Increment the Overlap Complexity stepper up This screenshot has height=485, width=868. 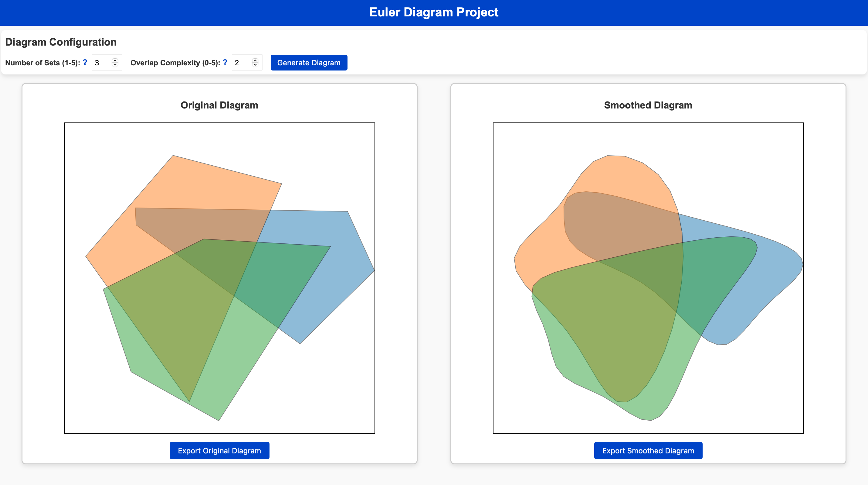click(255, 60)
